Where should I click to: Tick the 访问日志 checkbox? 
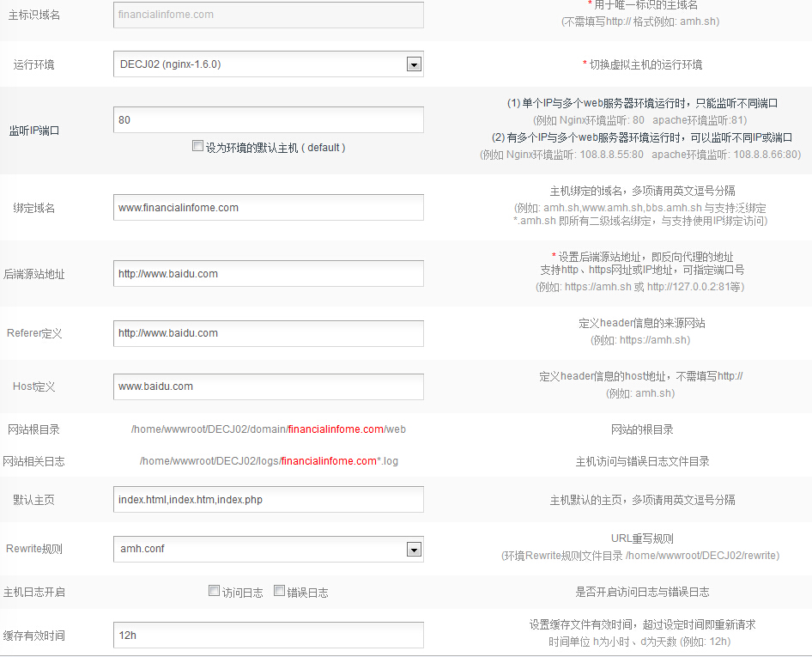tap(215, 591)
